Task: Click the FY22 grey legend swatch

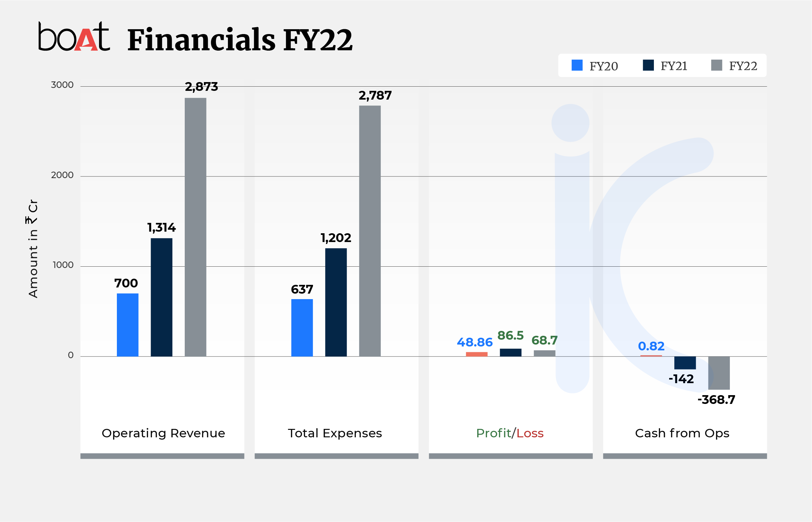Action: (x=717, y=65)
